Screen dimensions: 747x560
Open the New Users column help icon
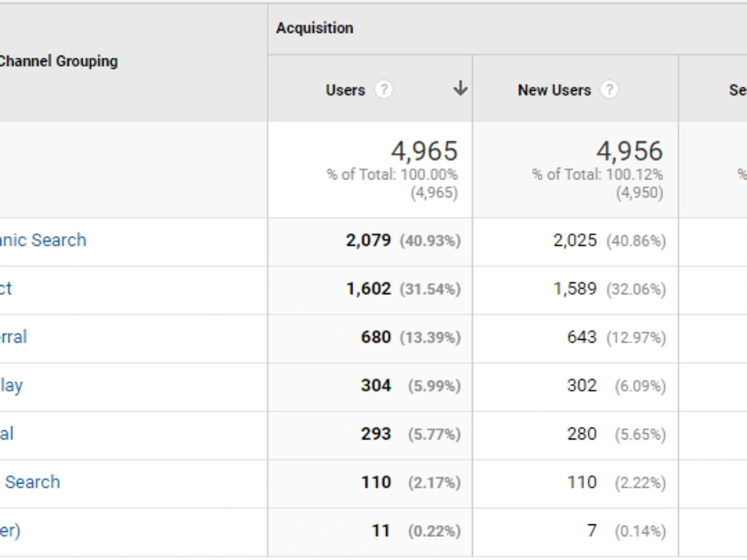(610, 90)
